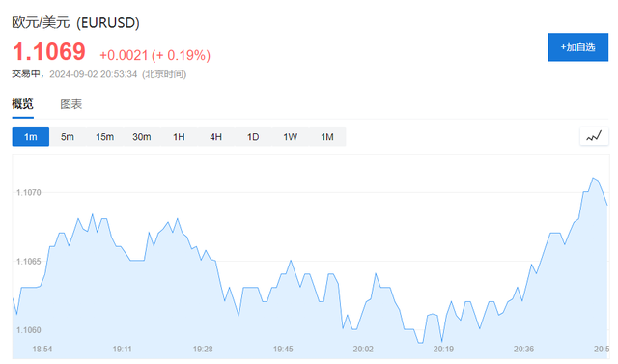618x364 pixels.
Task: Select the 1m timeframe
Action: (31, 137)
